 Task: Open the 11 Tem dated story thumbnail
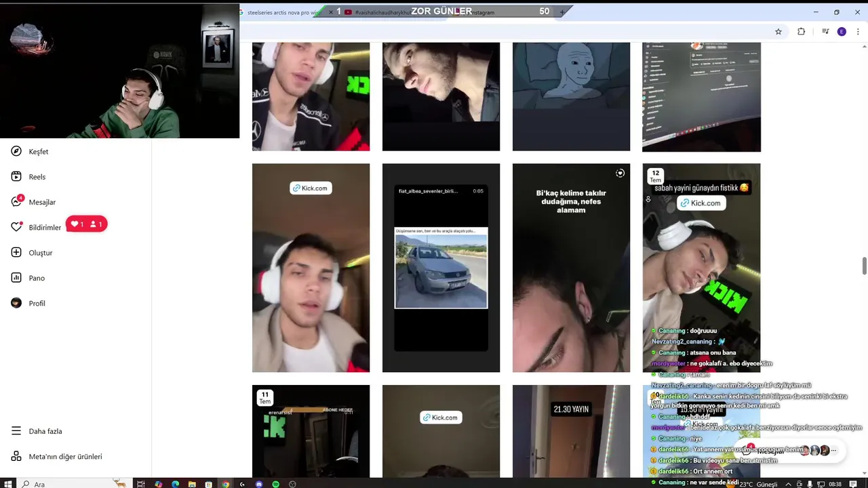point(311,431)
